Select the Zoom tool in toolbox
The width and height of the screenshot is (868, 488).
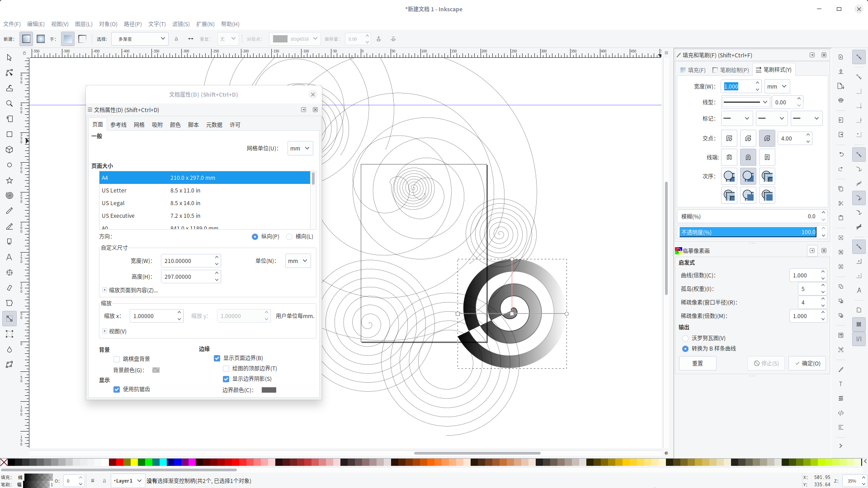(9, 103)
